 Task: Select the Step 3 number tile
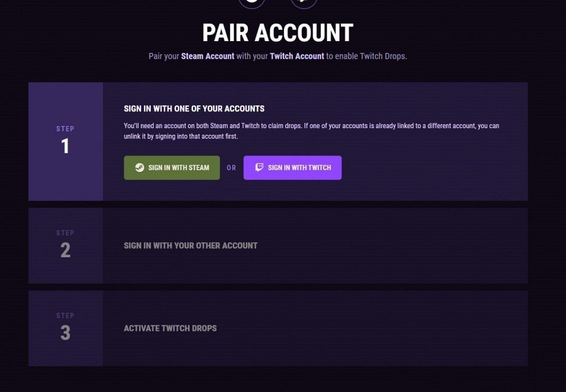click(x=65, y=328)
